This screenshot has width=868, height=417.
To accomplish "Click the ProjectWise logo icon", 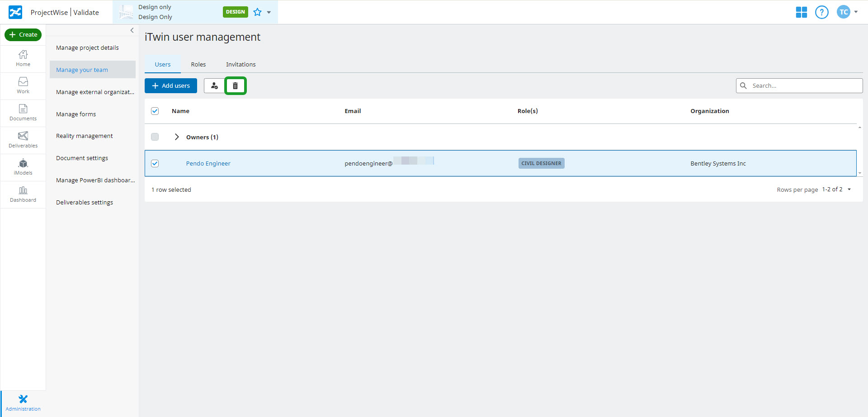I will pos(15,12).
